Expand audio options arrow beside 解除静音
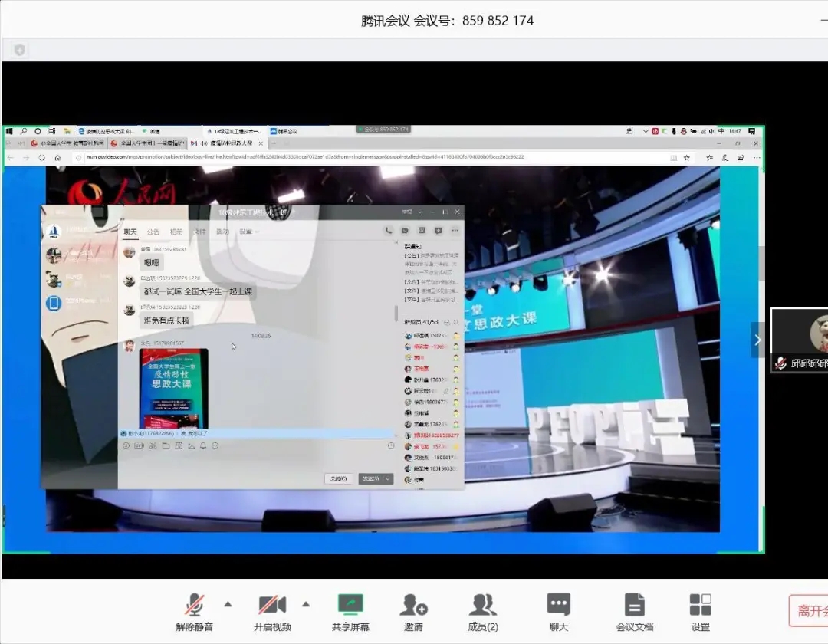This screenshot has width=828, height=644. [x=228, y=604]
